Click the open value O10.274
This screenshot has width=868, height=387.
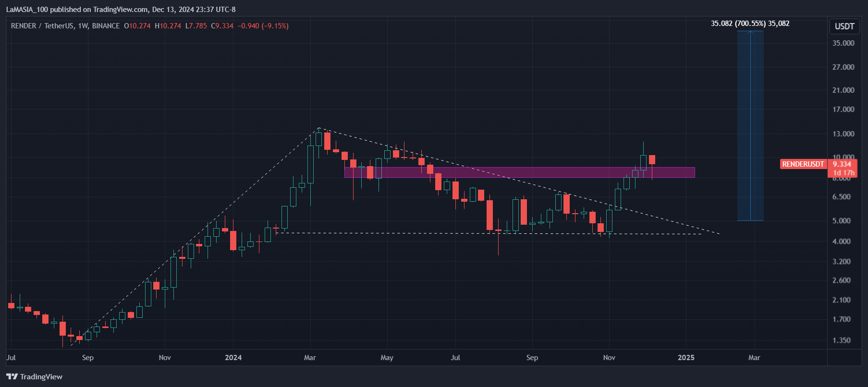137,26
